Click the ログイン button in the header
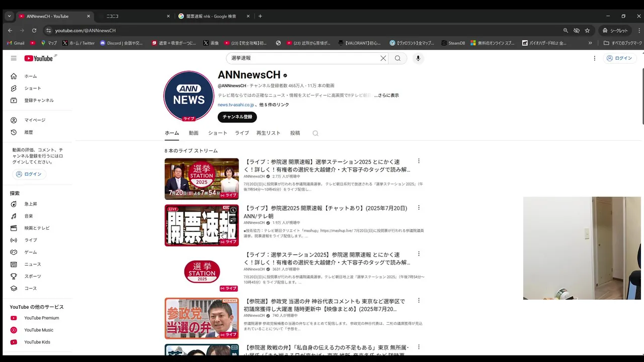The height and width of the screenshot is (362, 644). tap(619, 58)
